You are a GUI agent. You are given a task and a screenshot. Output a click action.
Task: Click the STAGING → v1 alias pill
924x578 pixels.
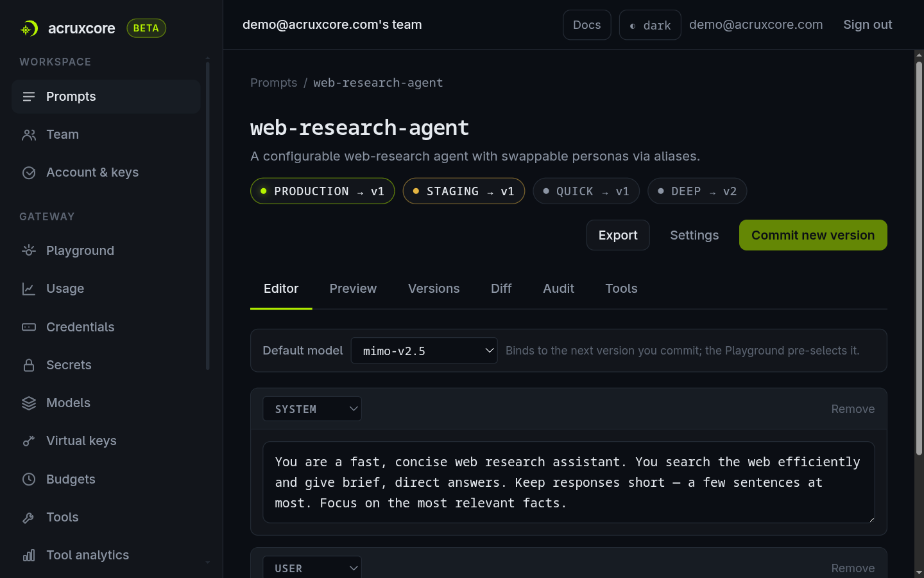click(464, 191)
